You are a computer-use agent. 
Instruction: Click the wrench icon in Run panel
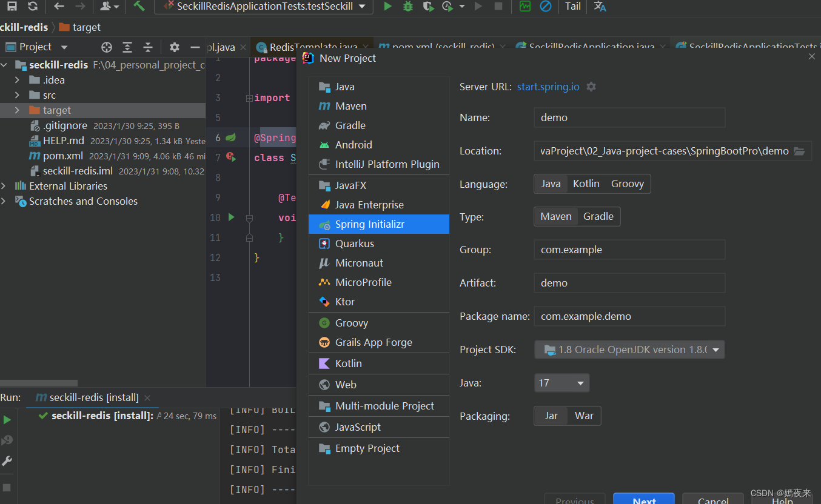pos(7,461)
